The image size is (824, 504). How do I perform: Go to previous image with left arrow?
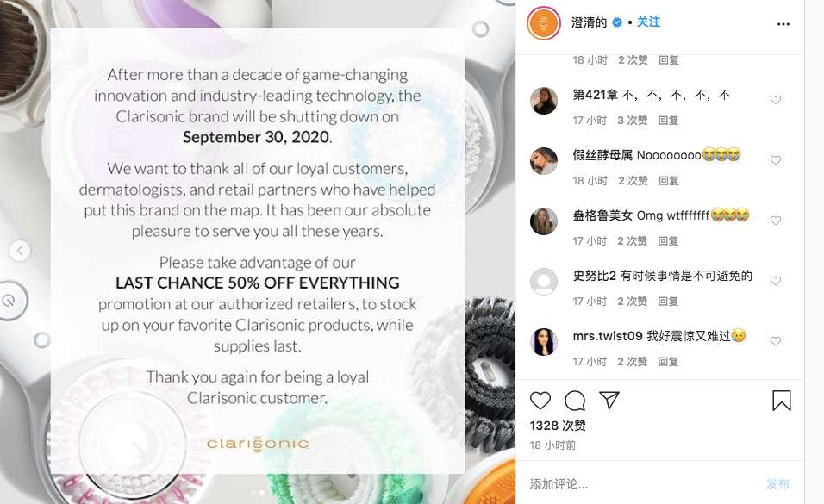[20, 251]
